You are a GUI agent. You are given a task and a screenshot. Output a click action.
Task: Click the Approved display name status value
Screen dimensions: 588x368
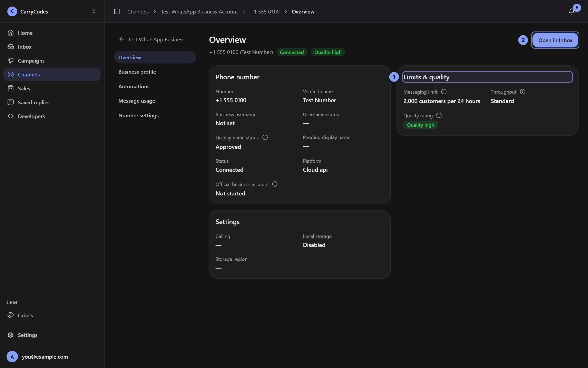(228, 147)
